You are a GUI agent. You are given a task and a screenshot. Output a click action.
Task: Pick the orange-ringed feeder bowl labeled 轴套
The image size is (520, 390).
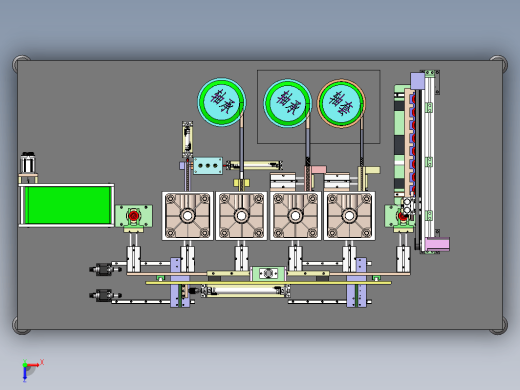click(x=341, y=103)
